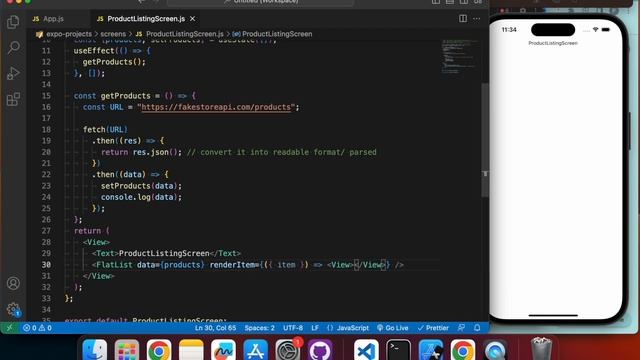
Task: Start Go Live server from status bar
Action: pyautogui.click(x=392, y=328)
